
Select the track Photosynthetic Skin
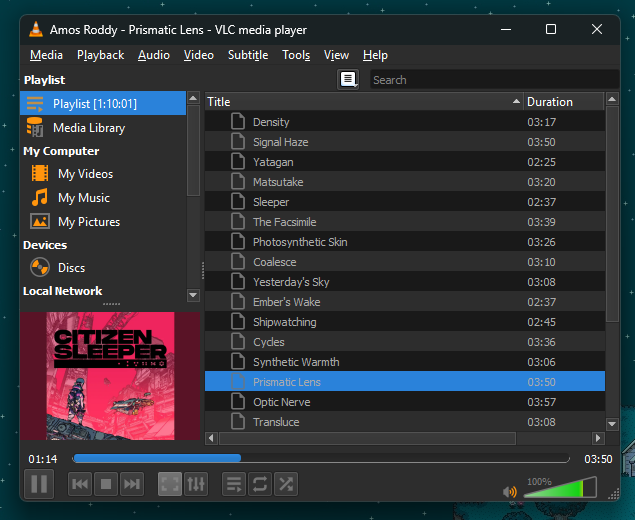pyautogui.click(x=405, y=242)
